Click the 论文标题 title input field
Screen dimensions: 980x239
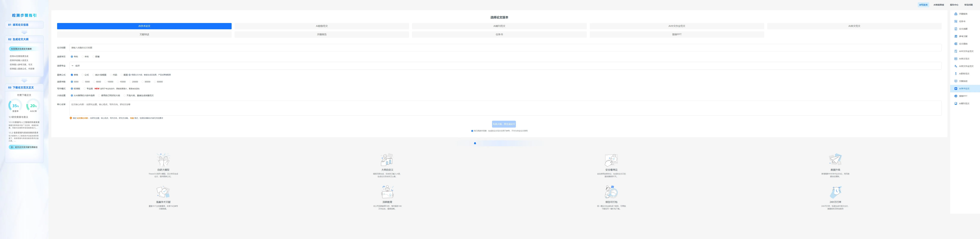pyautogui.click(x=505, y=48)
